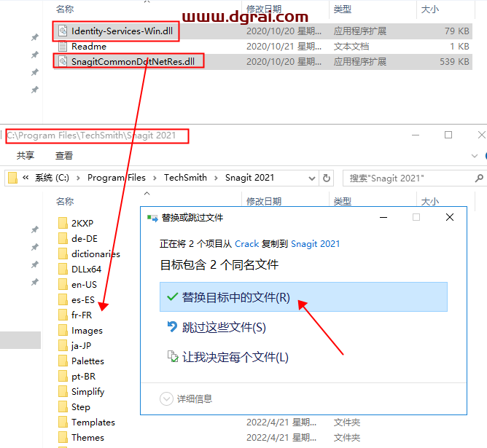
Task: Expand the ribbon with the chevron arrow
Action: (475, 156)
